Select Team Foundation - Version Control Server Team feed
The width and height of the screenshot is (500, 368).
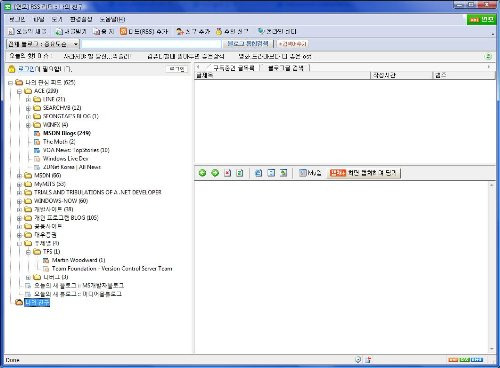(112, 269)
